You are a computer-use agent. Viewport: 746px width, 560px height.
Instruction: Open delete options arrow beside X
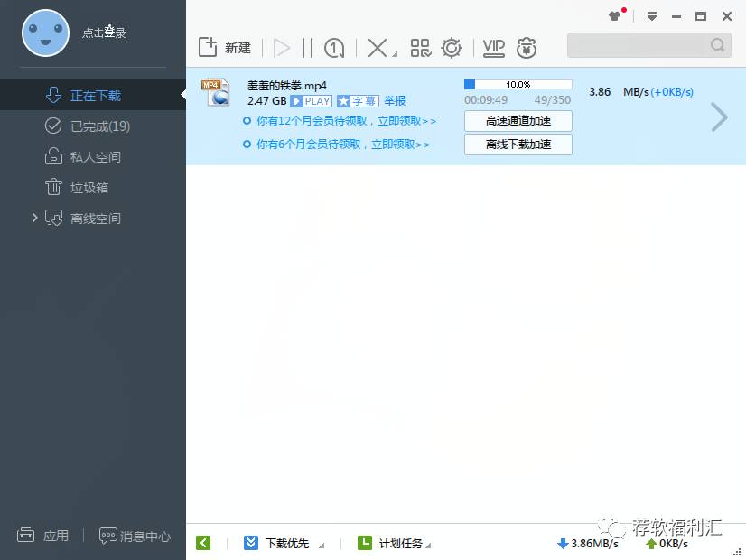[395, 55]
